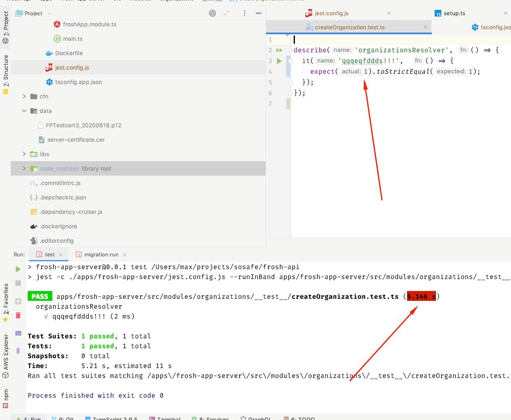Screen dimensions: 511x420
Task: Close the createOrganization.test.ts editor tab
Action: 426,27
